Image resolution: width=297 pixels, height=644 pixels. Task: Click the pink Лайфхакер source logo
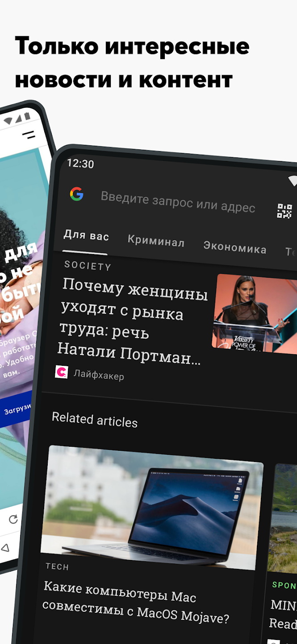point(62,372)
